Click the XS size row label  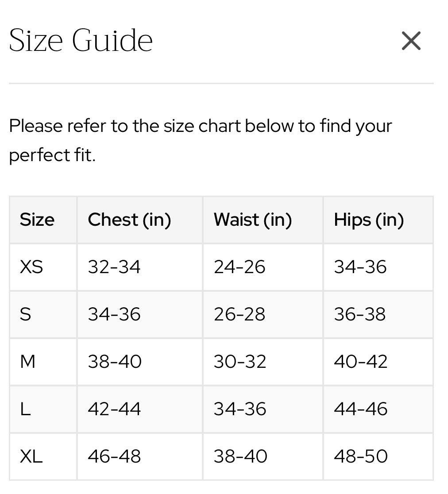coord(31,267)
